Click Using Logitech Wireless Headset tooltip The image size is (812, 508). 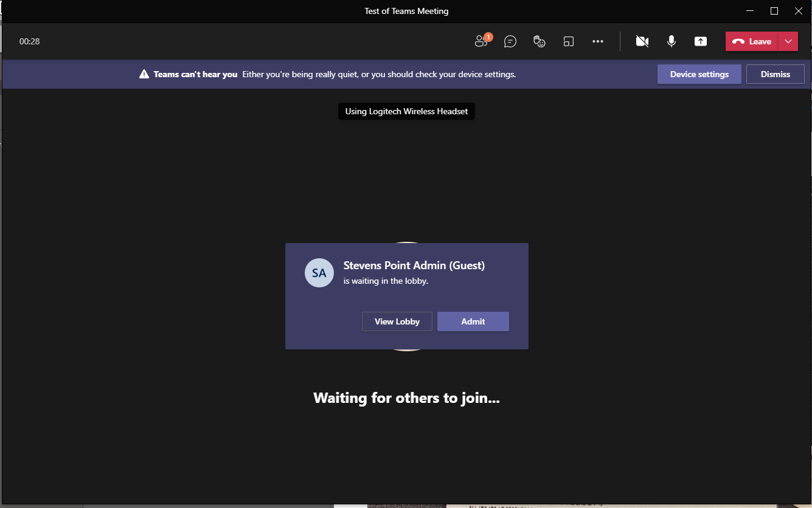pos(406,111)
